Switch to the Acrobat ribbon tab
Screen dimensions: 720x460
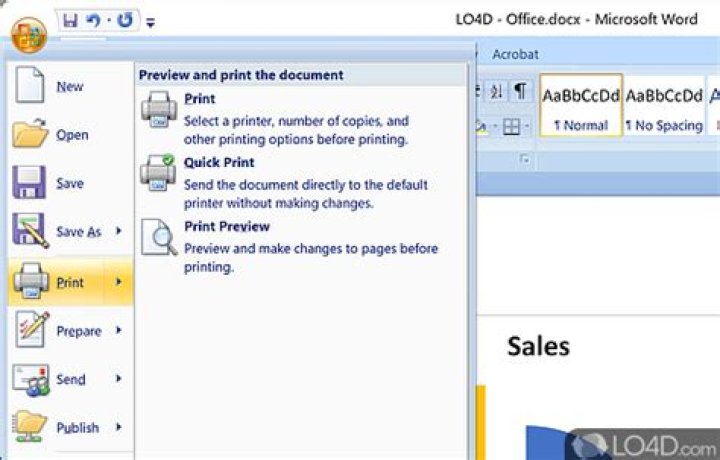(x=515, y=54)
